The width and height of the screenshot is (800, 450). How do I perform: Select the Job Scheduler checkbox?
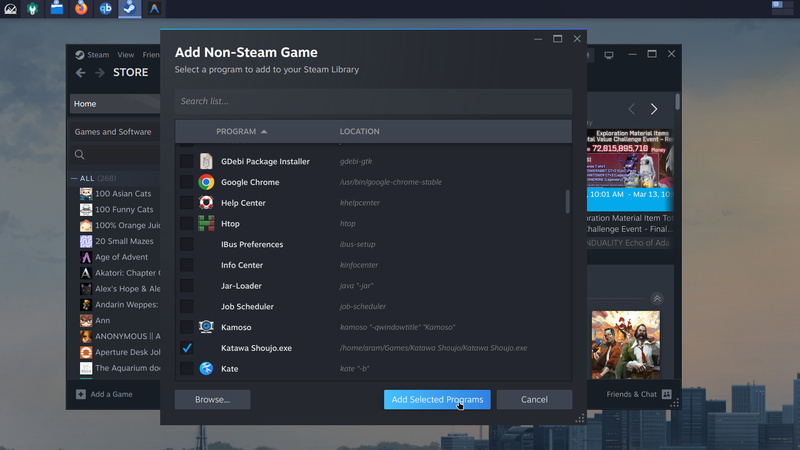[x=187, y=306]
